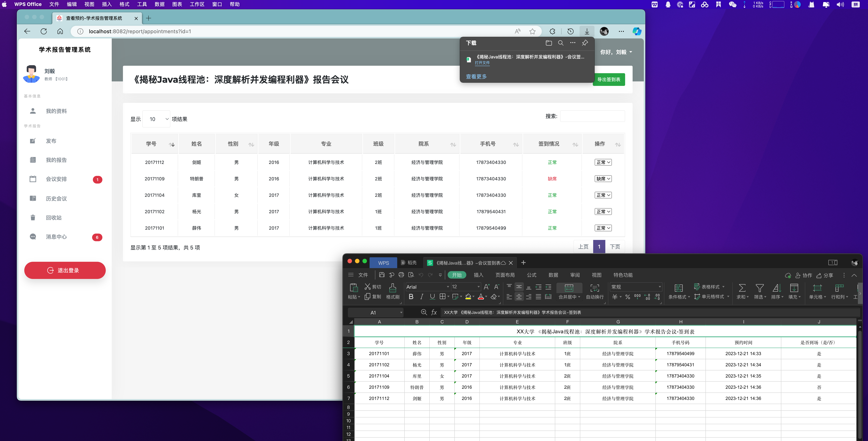Viewport: 868px width, 441px height.
Task: Open attendance status dropdown for 特朗普 row
Action: coord(603,179)
